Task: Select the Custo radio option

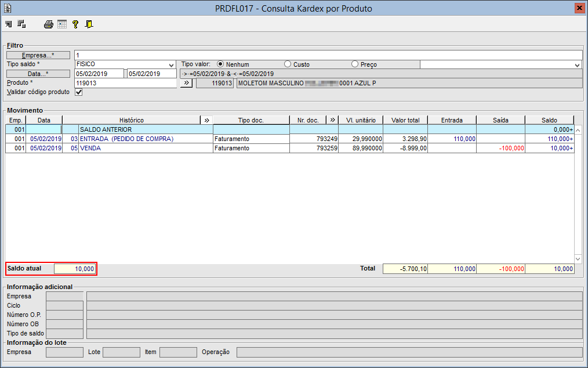Action: (288, 64)
